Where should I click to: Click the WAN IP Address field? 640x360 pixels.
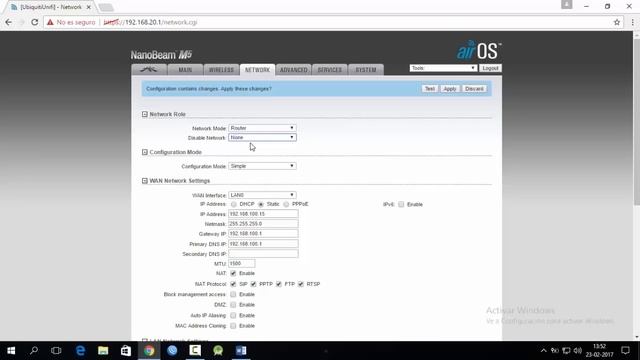[x=263, y=214]
